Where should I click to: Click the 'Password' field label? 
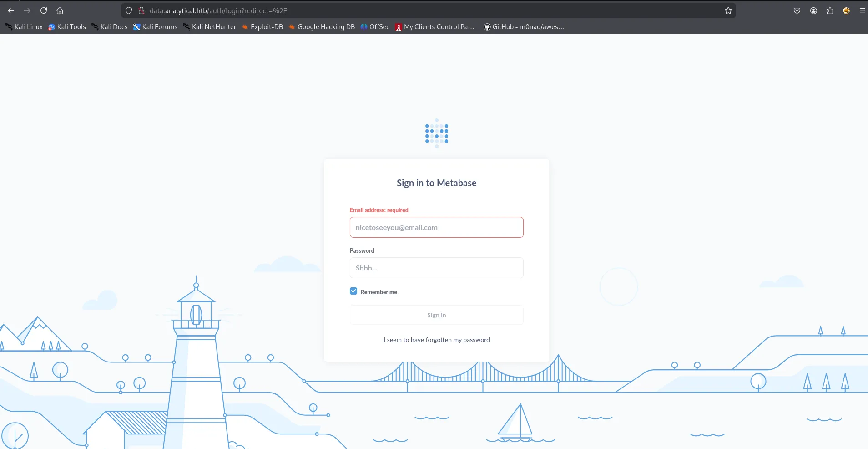tap(362, 250)
